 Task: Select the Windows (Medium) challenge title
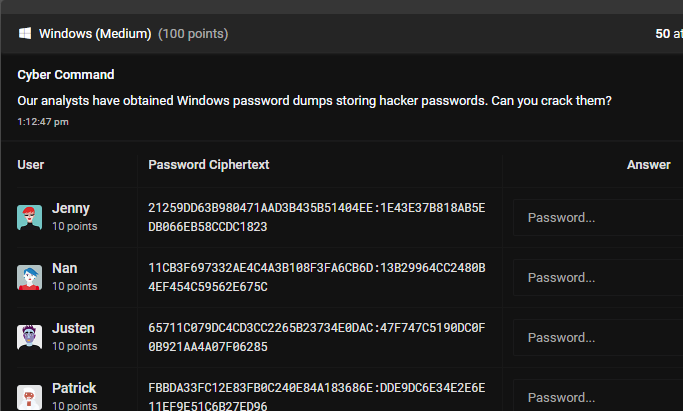click(96, 34)
